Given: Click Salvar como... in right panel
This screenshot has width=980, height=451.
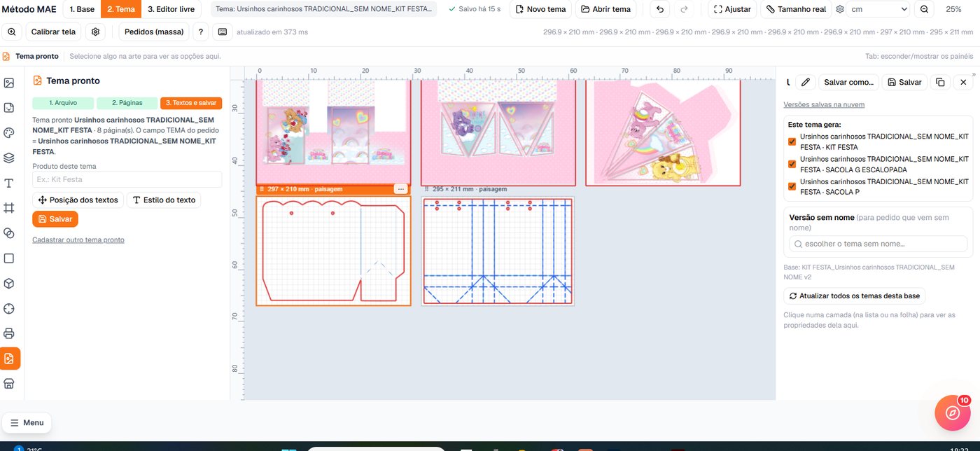Looking at the screenshot, I should click(848, 82).
